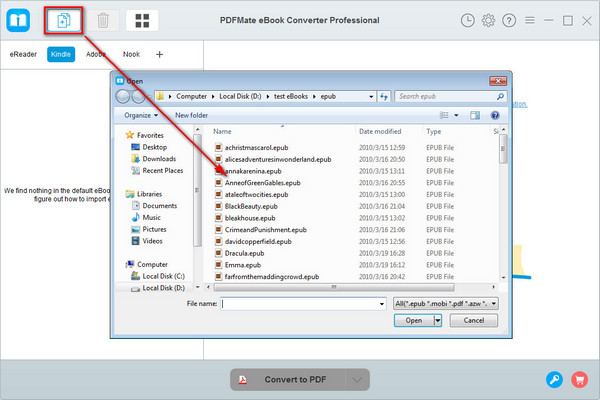600x400 pixels.
Task: Select Recent Places in navigation pane
Action: (157, 170)
